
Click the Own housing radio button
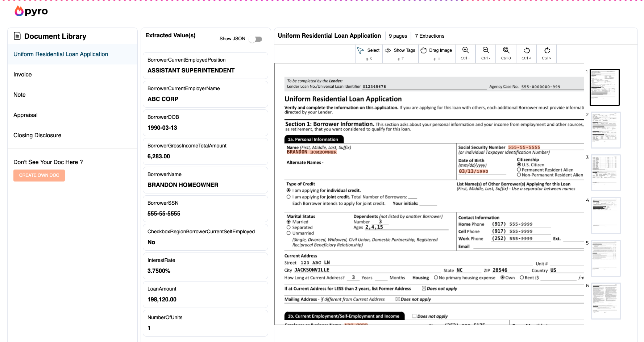503,278
